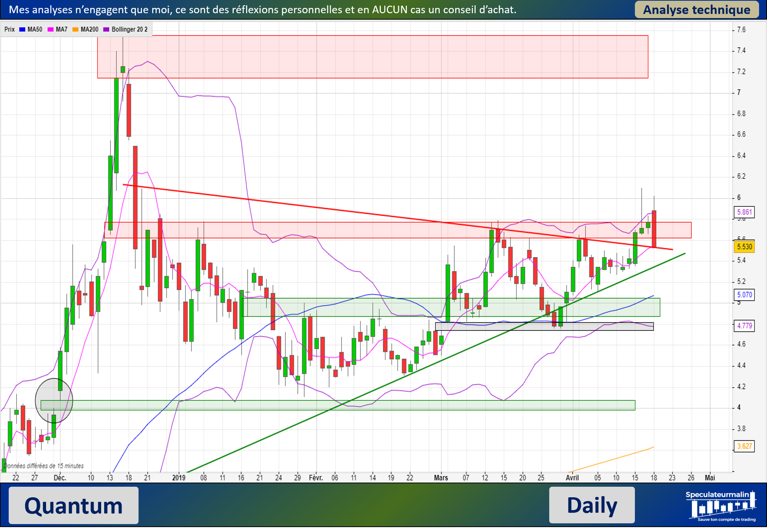Image resolution: width=767 pixels, height=532 pixels.
Task: Click the Analyse technique banner button
Action: click(x=697, y=10)
